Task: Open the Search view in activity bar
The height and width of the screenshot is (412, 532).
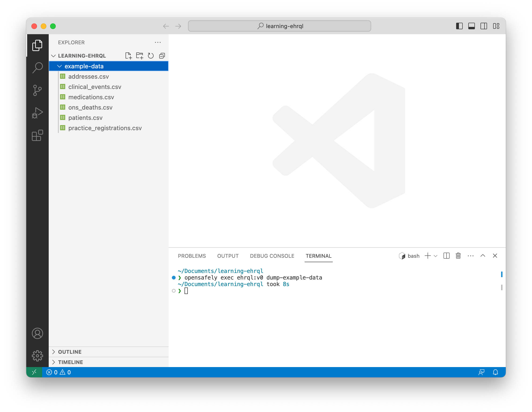Action: [37, 68]
